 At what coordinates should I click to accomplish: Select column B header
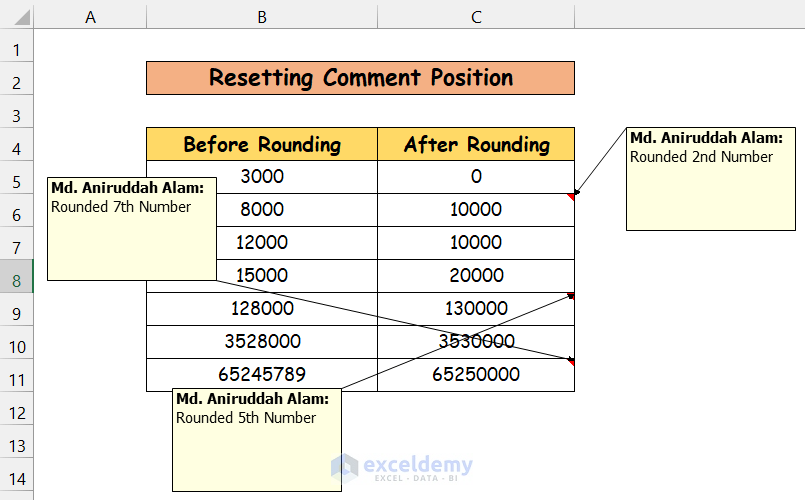click(262, 17)
